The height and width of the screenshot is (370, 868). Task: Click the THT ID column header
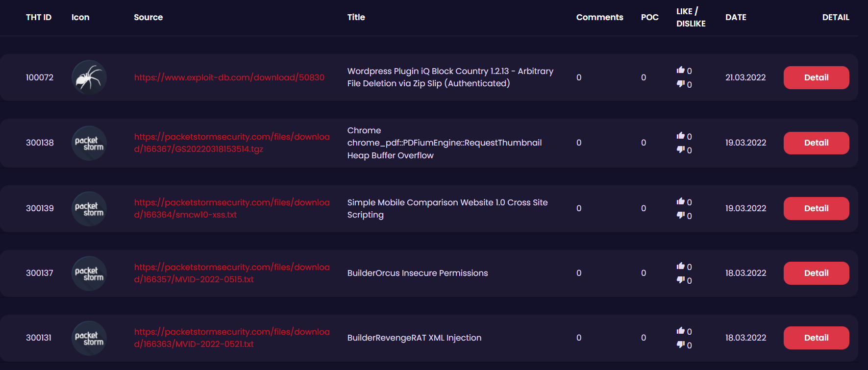(39, 17)
